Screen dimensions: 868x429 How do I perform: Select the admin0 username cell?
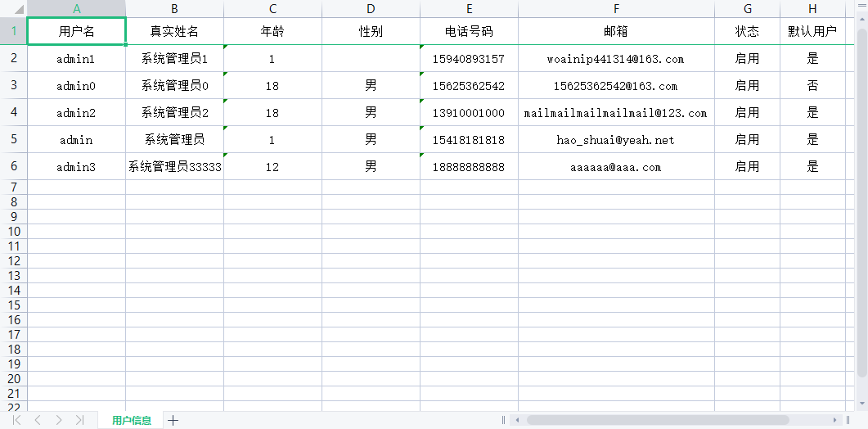[76, 86]
